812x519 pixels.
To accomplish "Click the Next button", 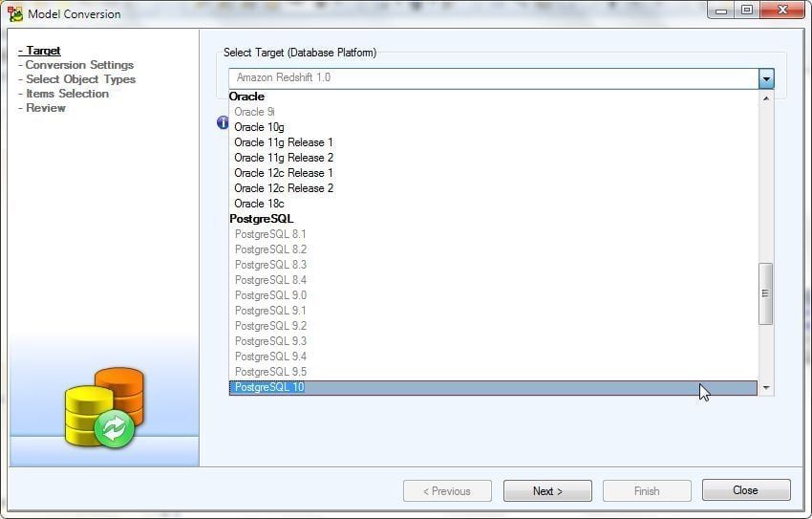I will tap(547, 490).
